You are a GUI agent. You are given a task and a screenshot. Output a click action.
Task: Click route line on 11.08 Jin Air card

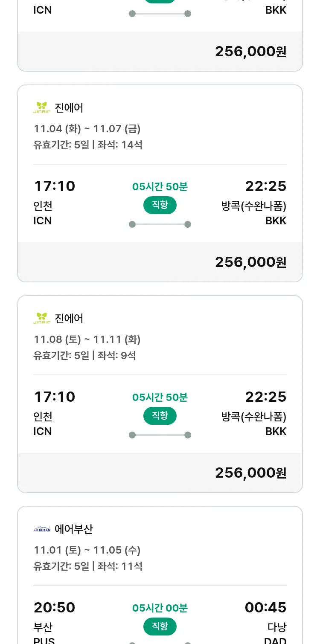point(160,435)
